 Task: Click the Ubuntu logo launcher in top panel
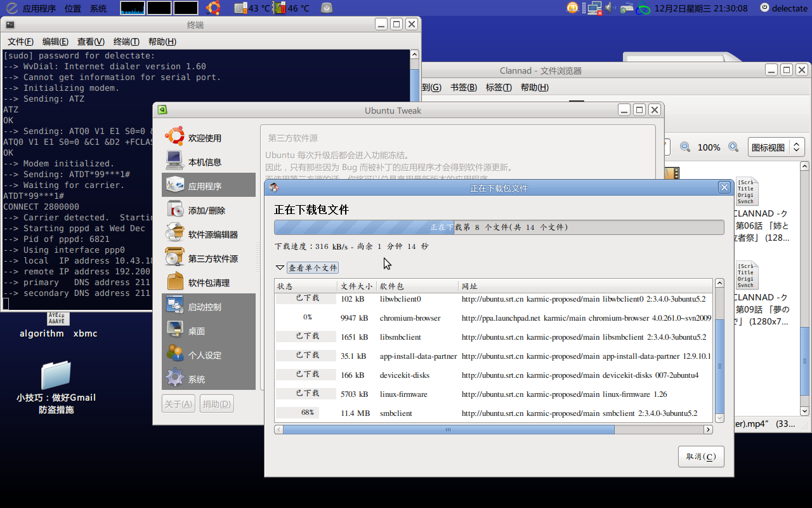pos(213,8)
